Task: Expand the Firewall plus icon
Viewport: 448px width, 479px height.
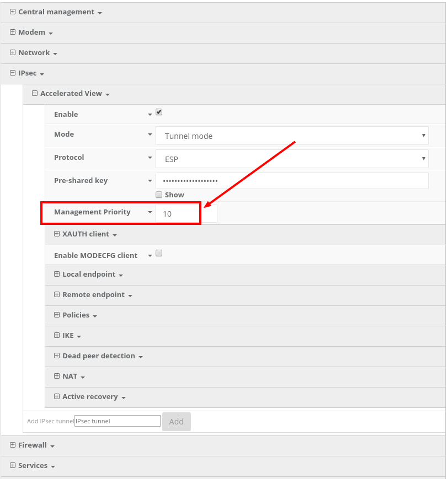Action: click(13, 445)
